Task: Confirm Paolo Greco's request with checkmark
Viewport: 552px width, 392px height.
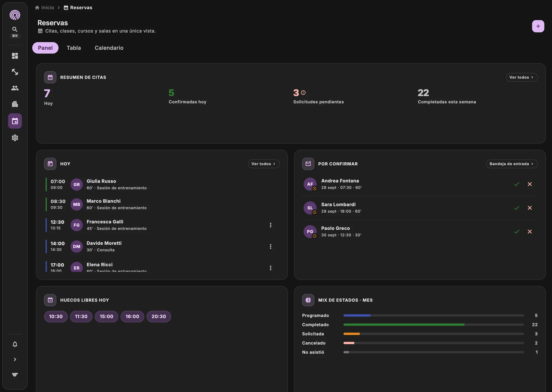Action: (517, 232)
